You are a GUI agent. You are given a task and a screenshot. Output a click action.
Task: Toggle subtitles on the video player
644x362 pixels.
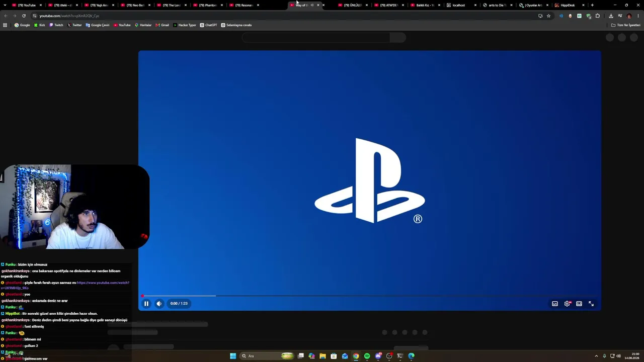coord(555,304)
